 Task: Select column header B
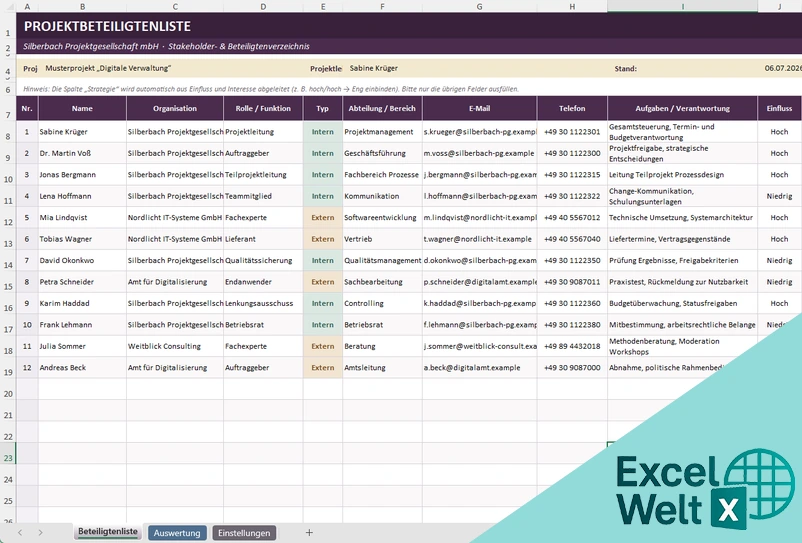click(x=82, y=7)
